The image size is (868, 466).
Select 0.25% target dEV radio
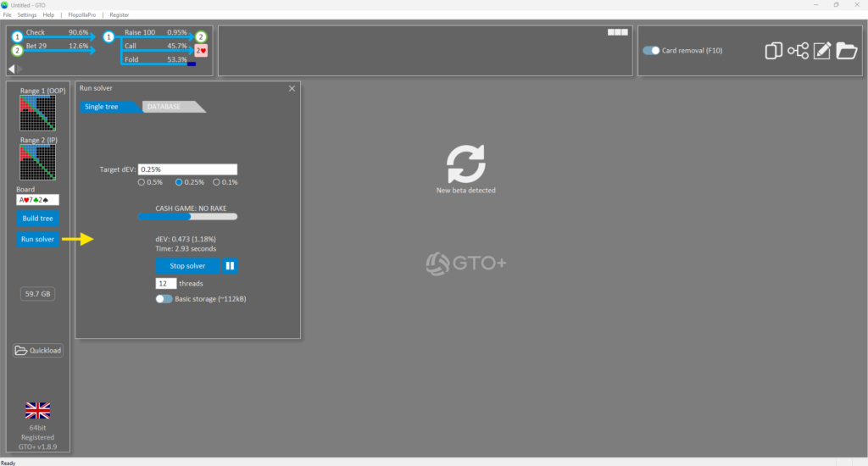pyautogui.click(x=179, y=182)
